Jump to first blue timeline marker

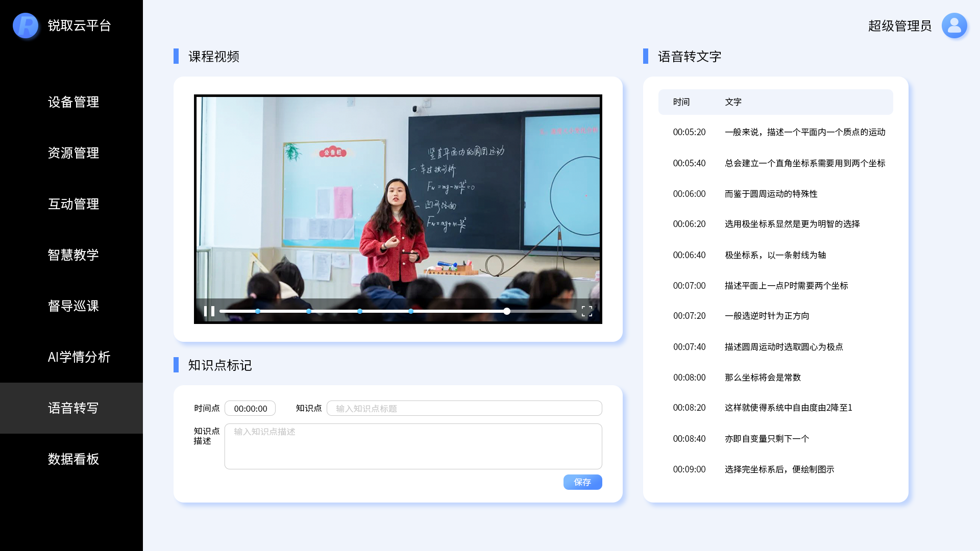pyautogui.click(x=258, y=311)
